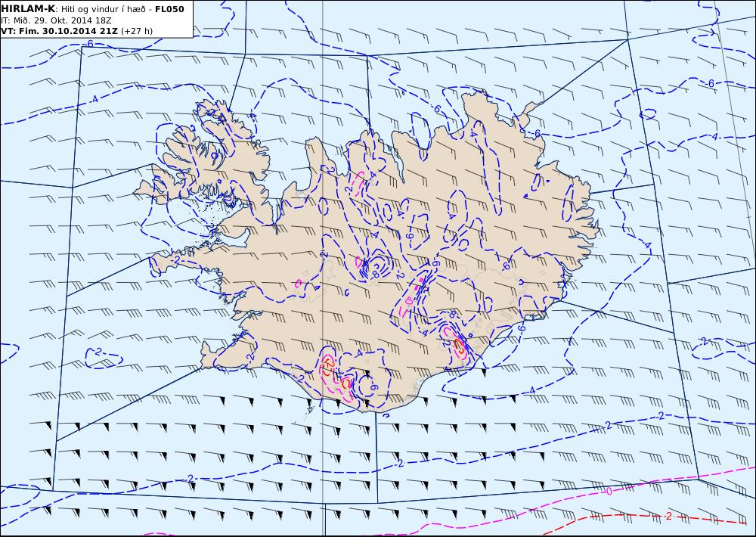Click the "FL050" flight level label
The image size is (756, 537).
169,9
